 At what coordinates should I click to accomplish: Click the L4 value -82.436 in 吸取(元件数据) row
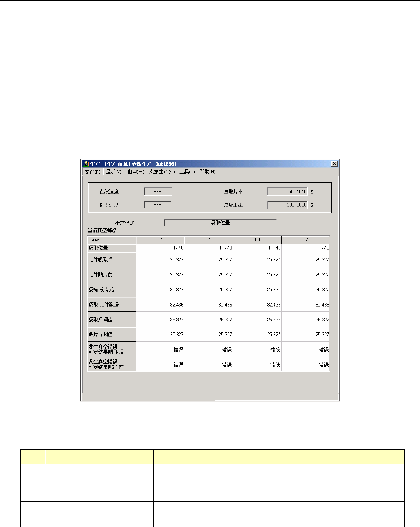(306, 304)
